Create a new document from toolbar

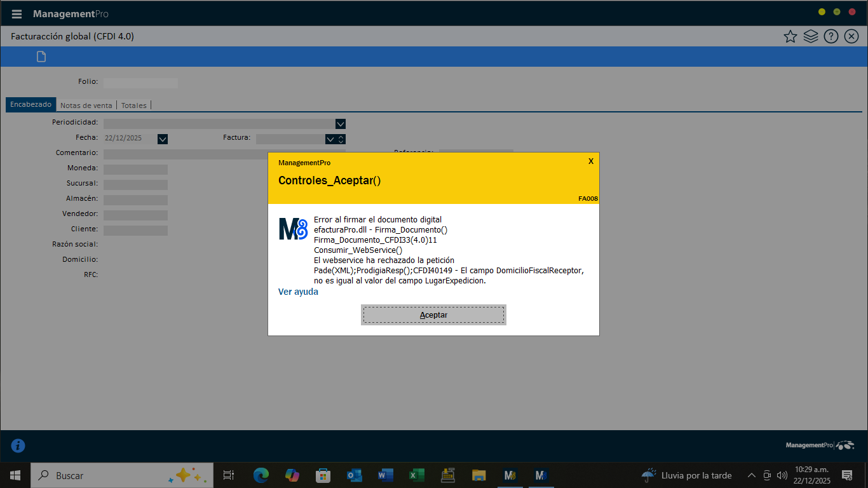click(41, 57)
